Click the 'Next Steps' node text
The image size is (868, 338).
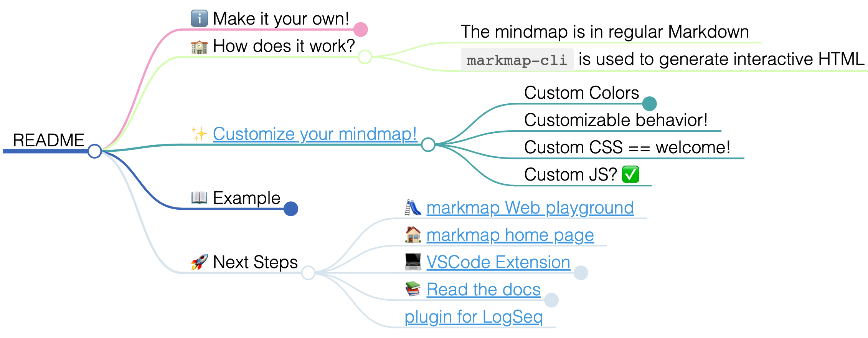coord(255,262)
